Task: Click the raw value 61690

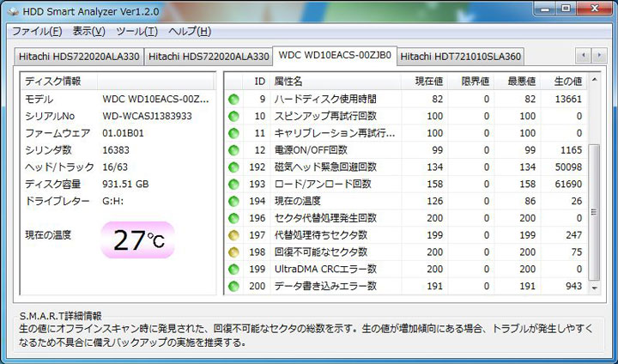Action: click(x=568, y=184)
